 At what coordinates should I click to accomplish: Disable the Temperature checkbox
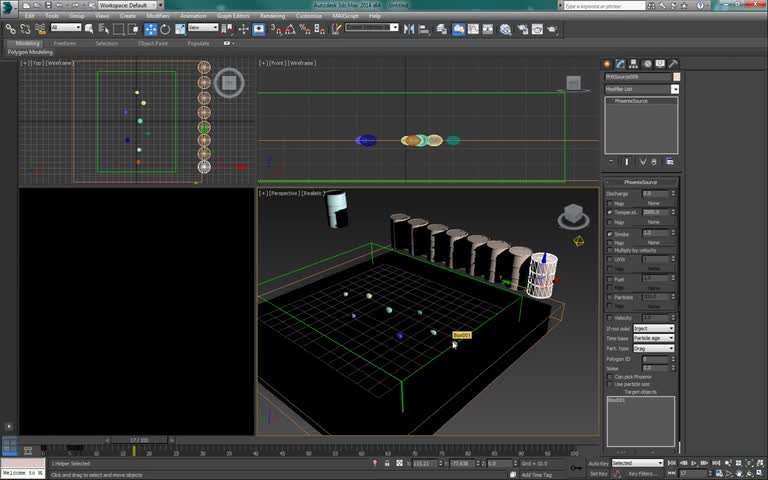point(610,212)
